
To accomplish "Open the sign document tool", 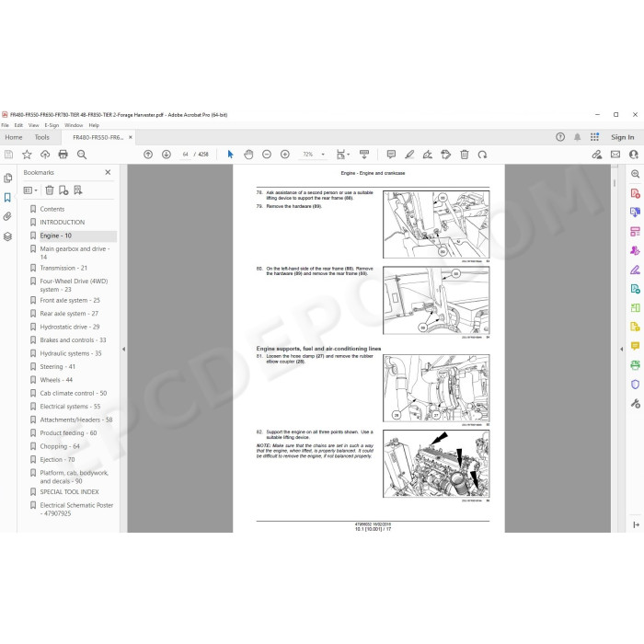I will point(428,155).
